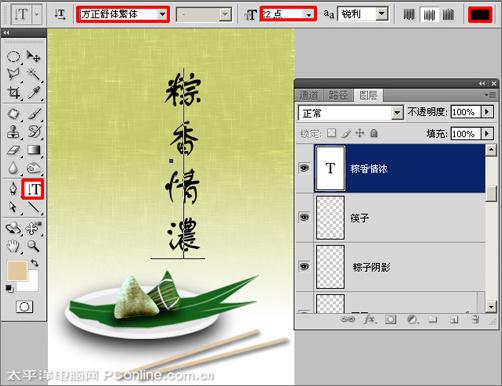Select the History Brush tool
This screenshot has width=502, height=386.
(33, 132)
